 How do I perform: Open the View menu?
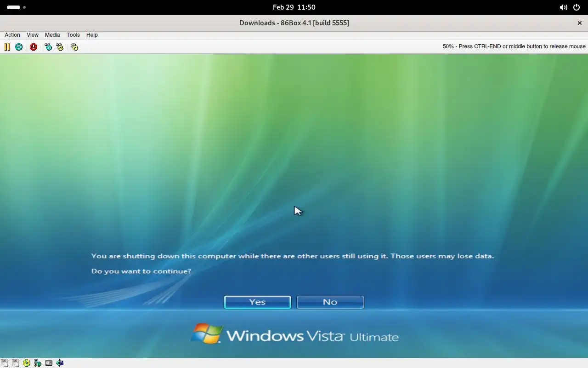pos(33,35)
